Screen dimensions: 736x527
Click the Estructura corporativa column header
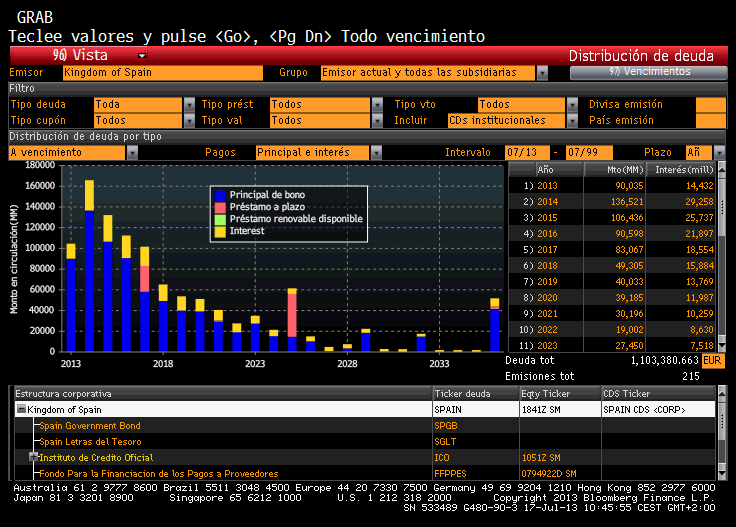(223, 394)
